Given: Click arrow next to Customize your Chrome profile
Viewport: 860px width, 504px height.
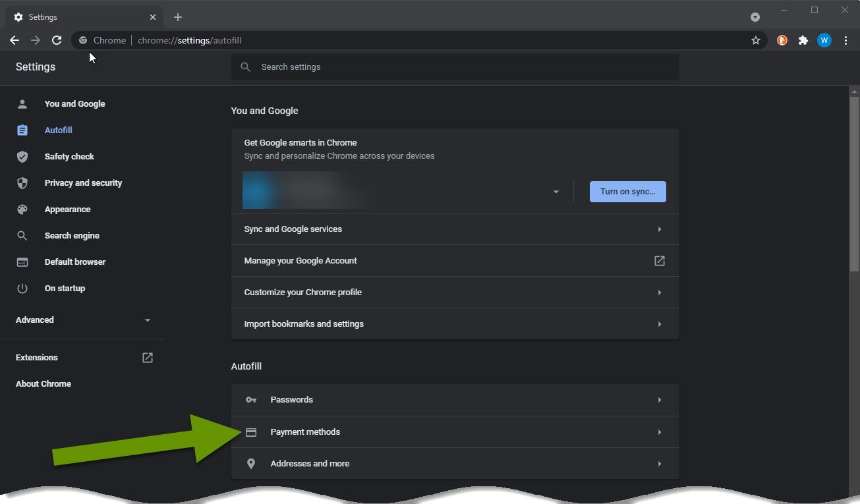Looking at the screenshot, I should click(x=659, y=293).
